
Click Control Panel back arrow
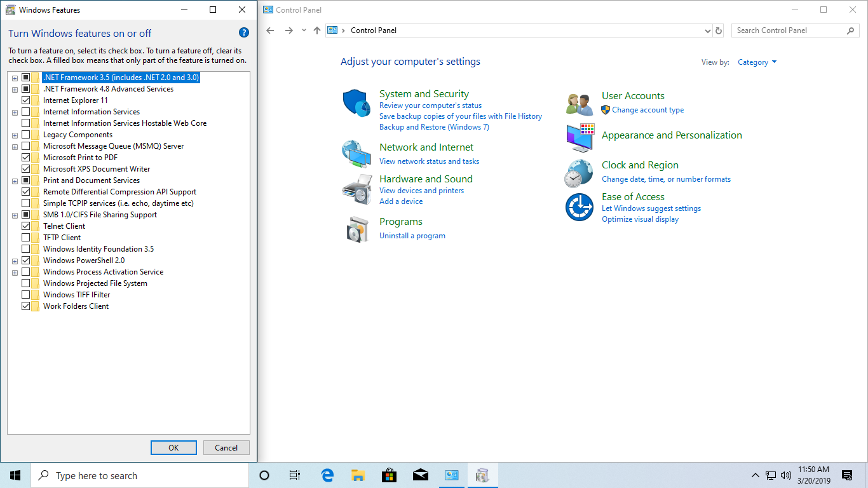tap(270, 30)
